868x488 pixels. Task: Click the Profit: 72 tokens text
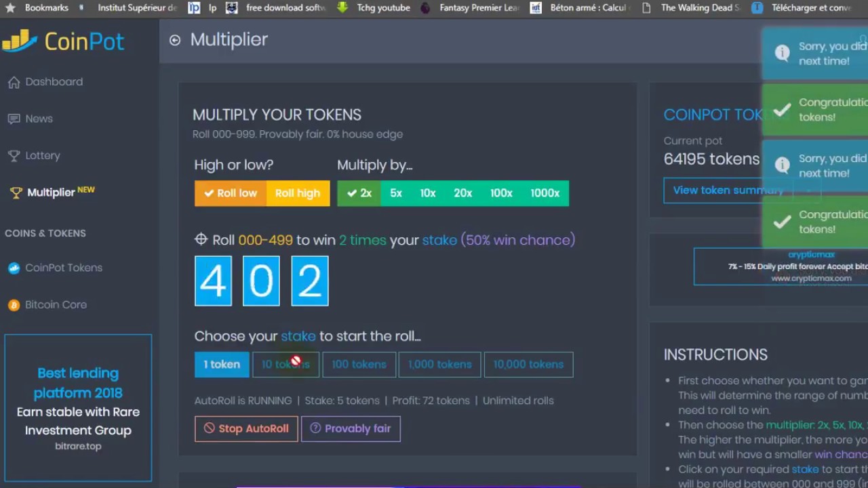pos(431,401)
